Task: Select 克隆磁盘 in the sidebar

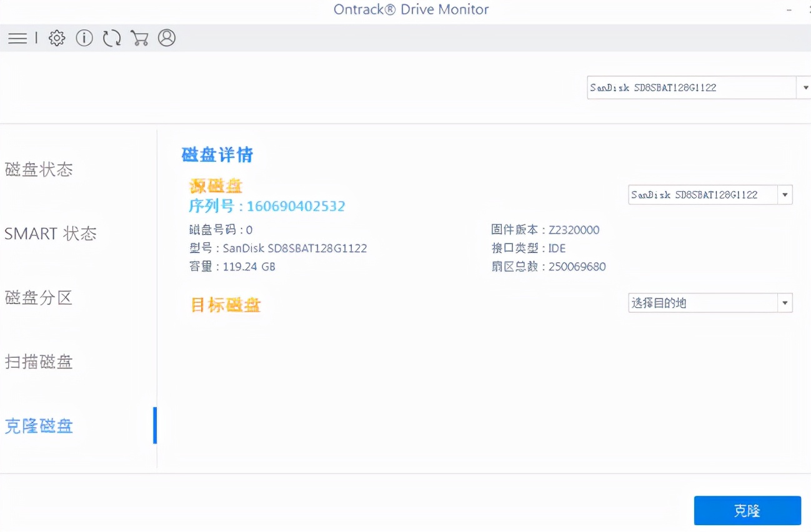Action: (39, 426)
